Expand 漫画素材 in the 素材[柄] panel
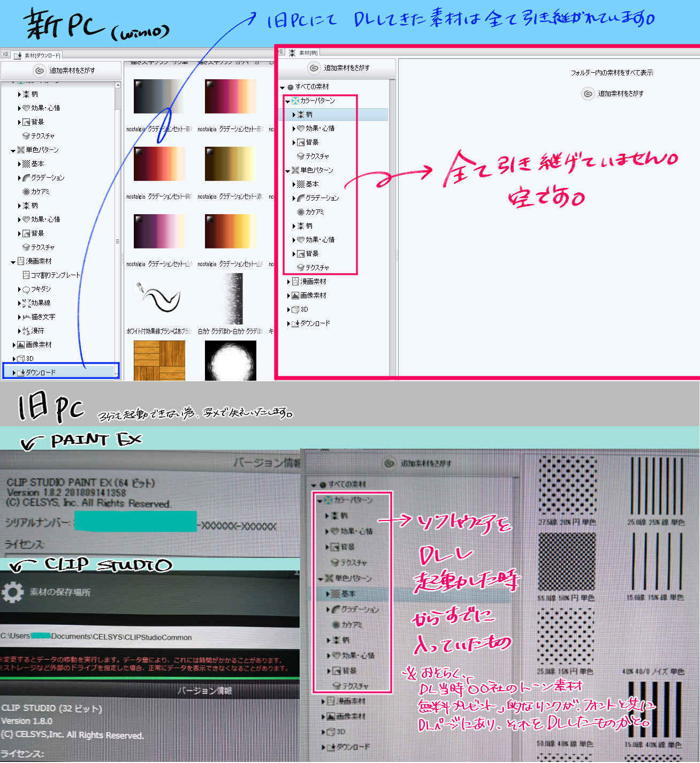Viewport: 700px width, 763px height. coord(288,282)
